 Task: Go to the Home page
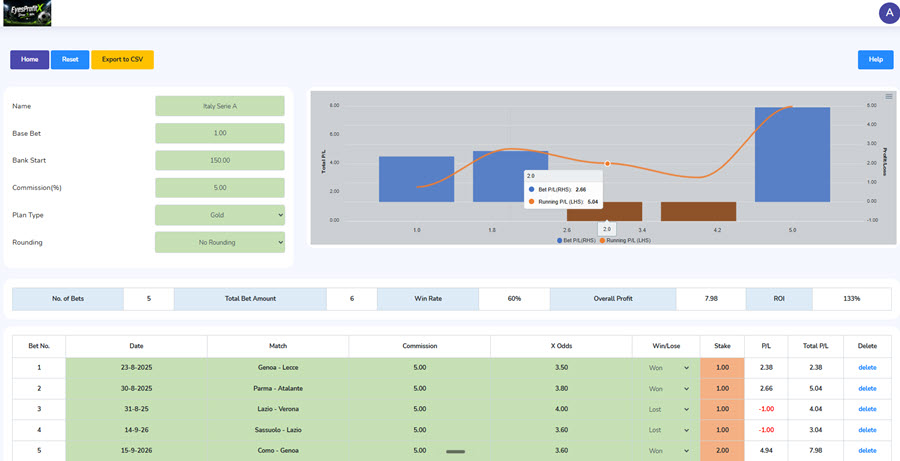29,60
